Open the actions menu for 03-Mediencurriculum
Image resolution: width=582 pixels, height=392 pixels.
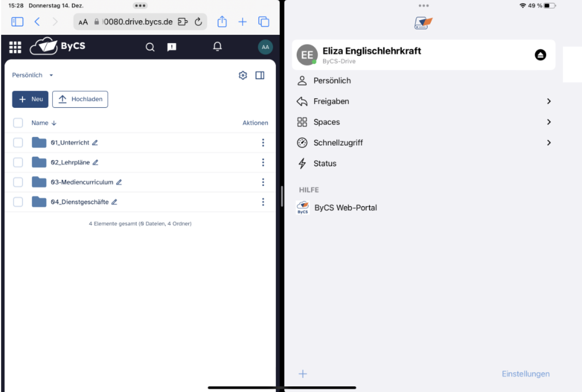[263, 182]
